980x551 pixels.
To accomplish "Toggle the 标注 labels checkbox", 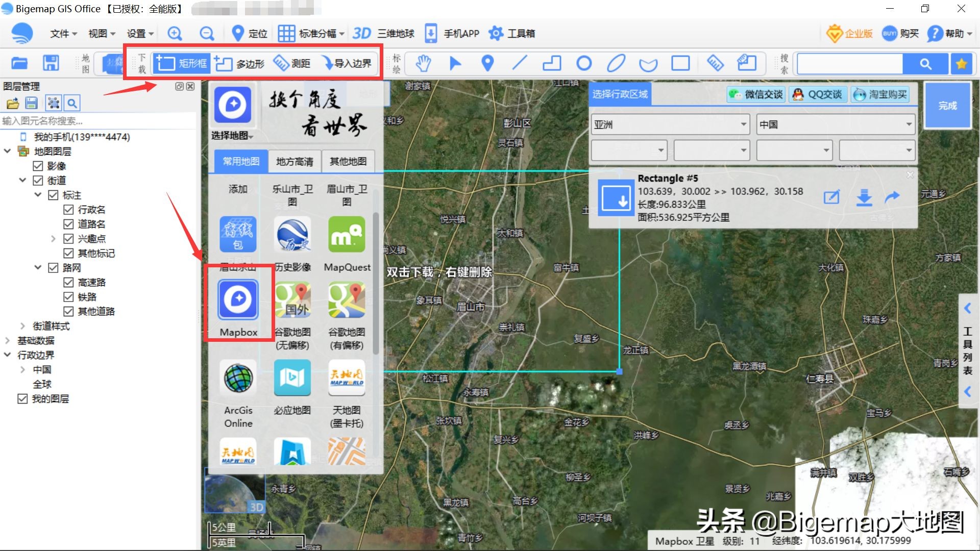I will click(x=53, y=195).
